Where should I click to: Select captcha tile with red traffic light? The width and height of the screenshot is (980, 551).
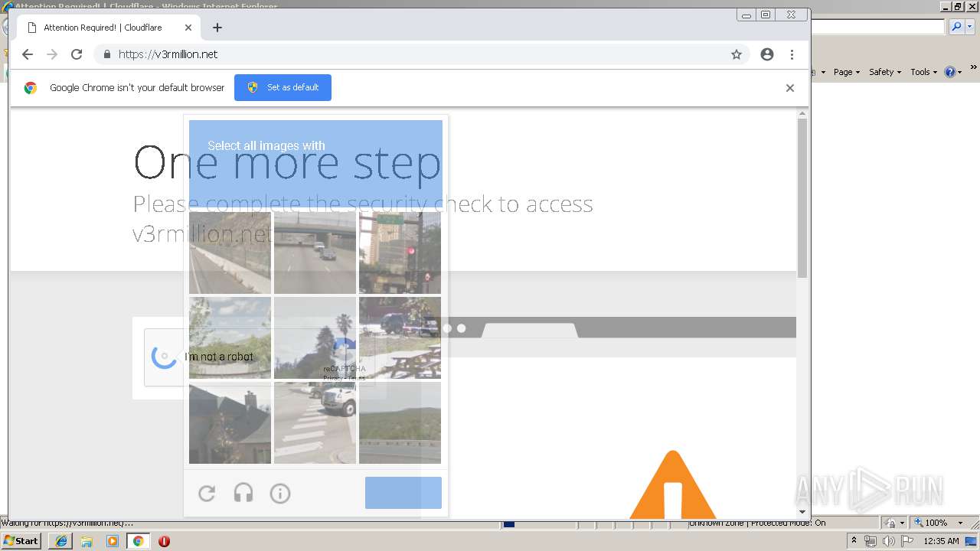tap(400, 253)
